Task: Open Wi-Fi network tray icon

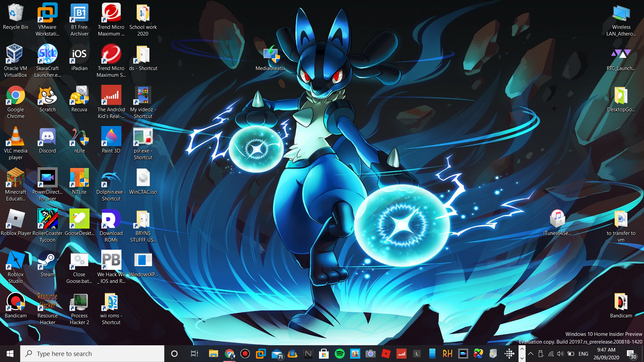Action: 551,354
